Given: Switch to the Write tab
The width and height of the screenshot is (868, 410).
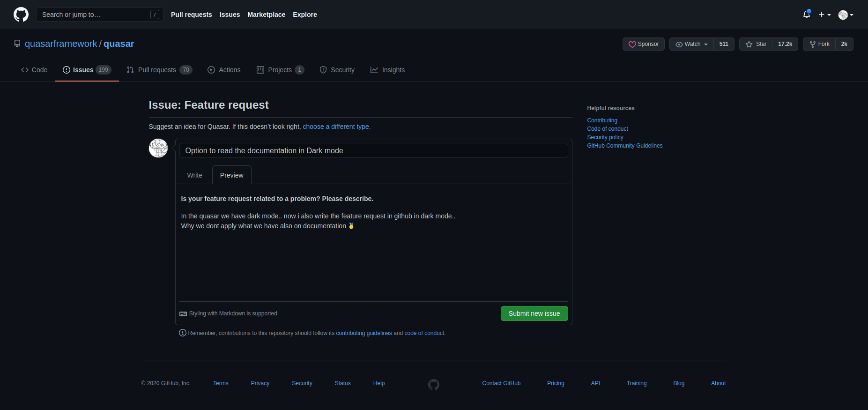Looking at the screenshot, I should click(195, 175).
